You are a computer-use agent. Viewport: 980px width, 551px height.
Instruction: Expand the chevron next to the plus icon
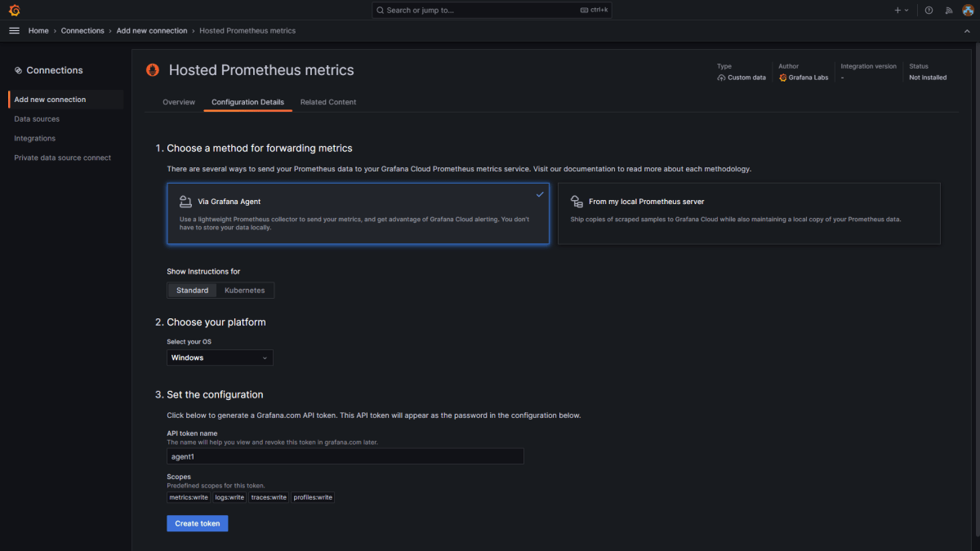click(906, 10)
